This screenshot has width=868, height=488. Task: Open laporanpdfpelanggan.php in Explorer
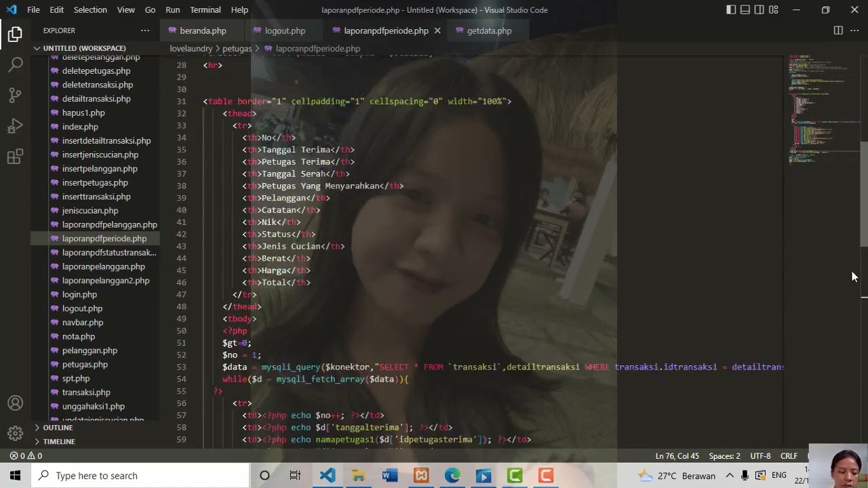[109, 224]
